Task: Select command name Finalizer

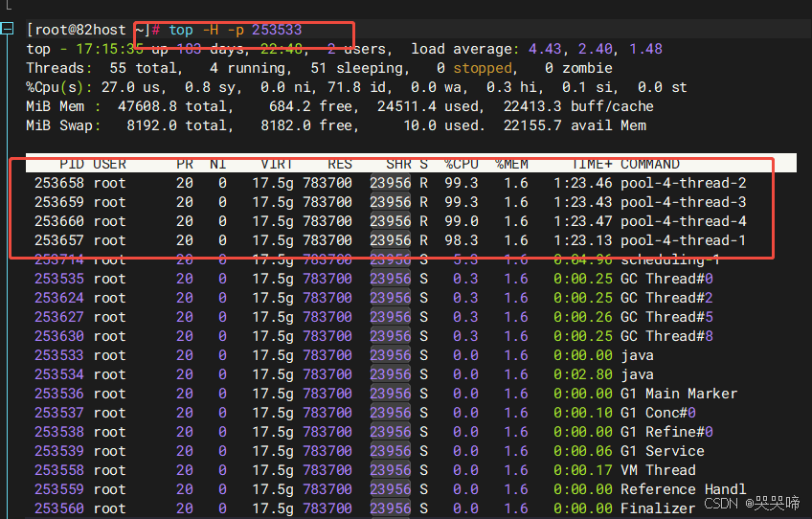Action: click(x=658, y=509)
